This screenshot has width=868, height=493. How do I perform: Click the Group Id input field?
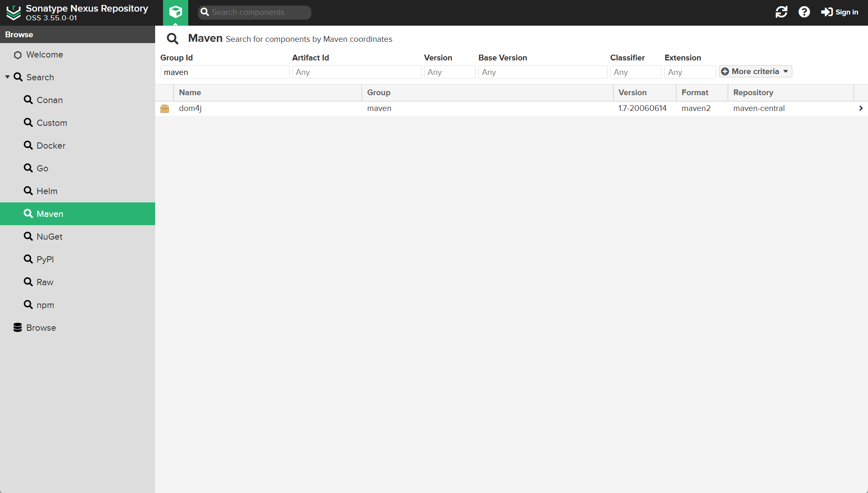(224, 72)
